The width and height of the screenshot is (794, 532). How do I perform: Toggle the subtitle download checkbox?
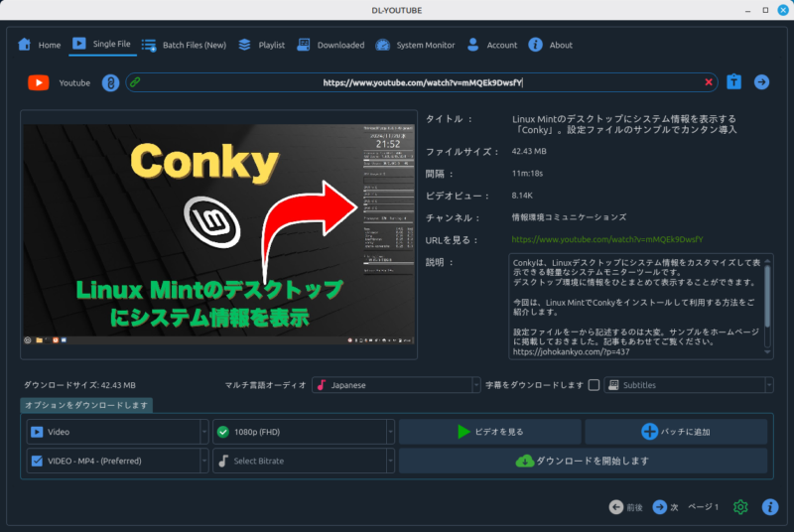point(594,385)
